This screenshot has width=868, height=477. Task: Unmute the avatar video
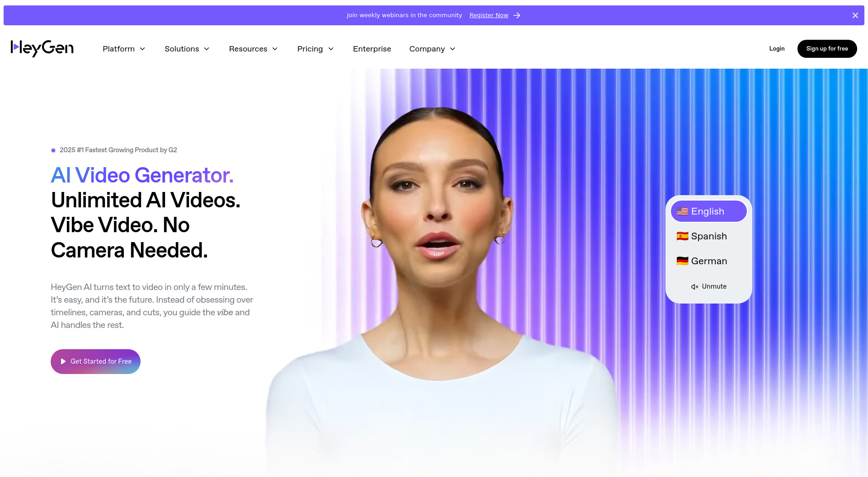tap(709, 286)
